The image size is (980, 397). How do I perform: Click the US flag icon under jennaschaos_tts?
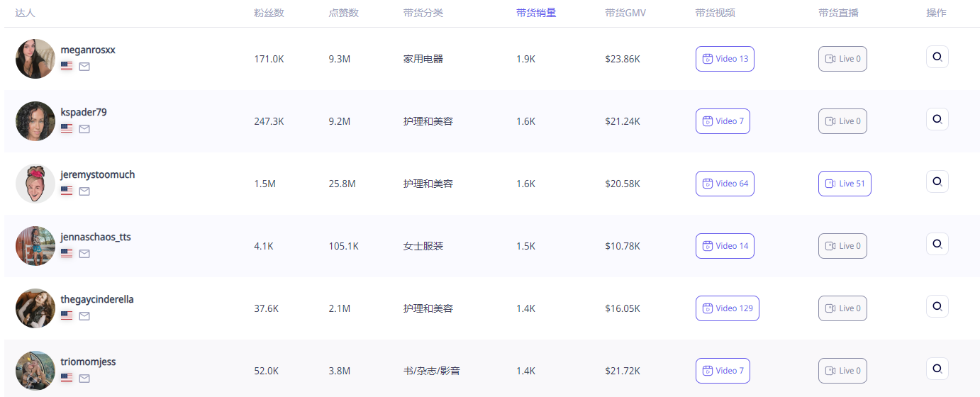[67, 254]
